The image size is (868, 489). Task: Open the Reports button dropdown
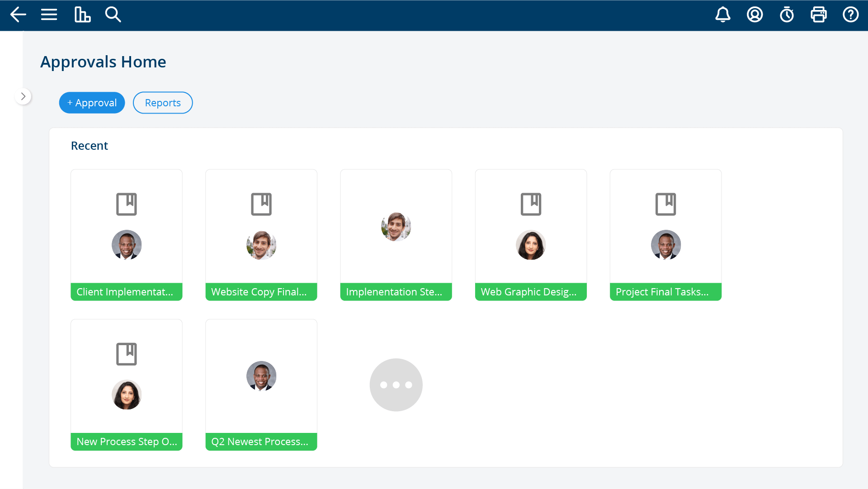(x=162, y=103)
